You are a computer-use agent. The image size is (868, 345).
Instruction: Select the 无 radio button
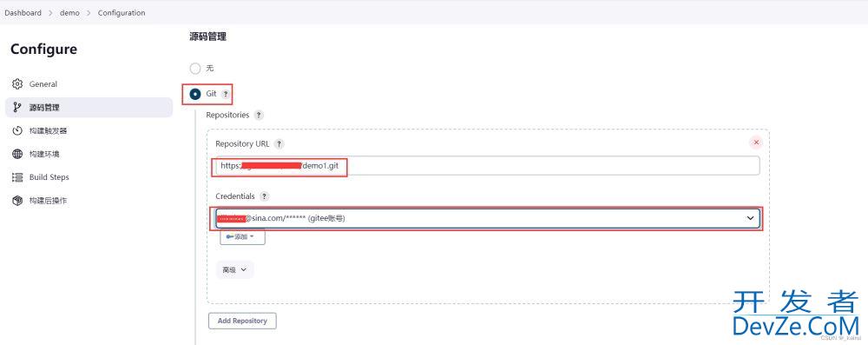pos(194,69)
